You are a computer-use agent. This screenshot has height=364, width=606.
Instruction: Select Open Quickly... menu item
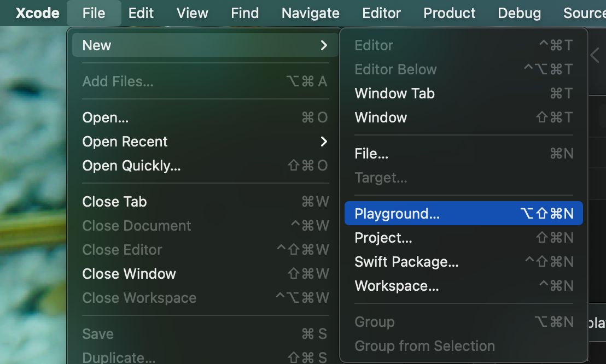tap(205, 166)
